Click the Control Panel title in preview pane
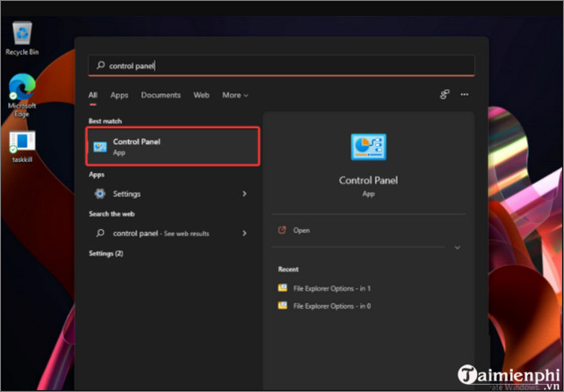564x392 pixels. tap(368, 180)
